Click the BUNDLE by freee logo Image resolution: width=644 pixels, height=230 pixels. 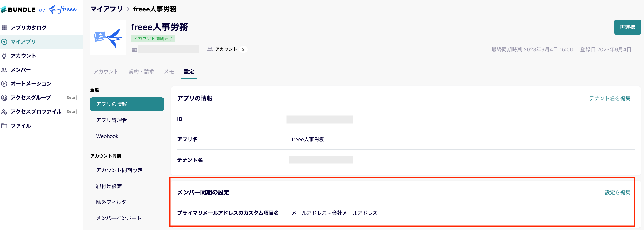[x=39, y=9]
